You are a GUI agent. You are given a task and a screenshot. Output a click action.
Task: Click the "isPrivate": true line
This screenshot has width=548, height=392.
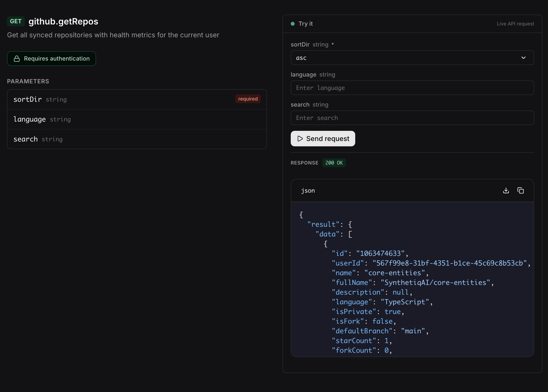point(368,312)
